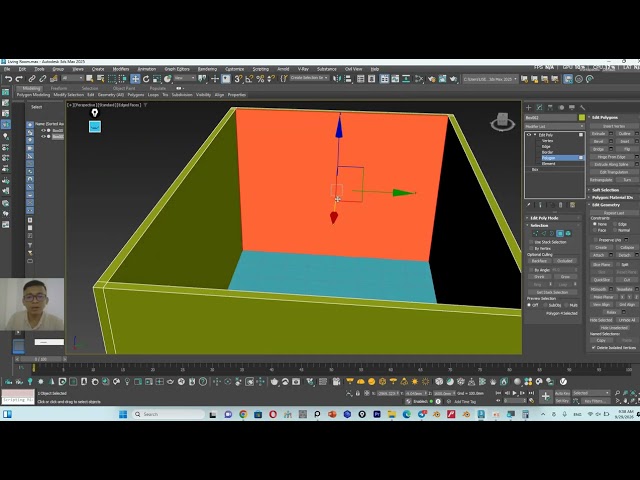
Task: Expand Polygon: Material IDs rollout
Action: [612, 197]
